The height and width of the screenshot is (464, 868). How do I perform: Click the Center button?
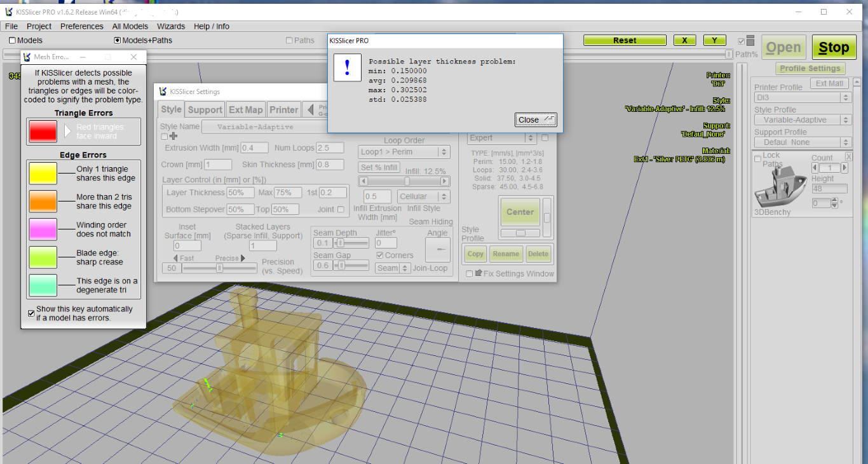point(520,212)
